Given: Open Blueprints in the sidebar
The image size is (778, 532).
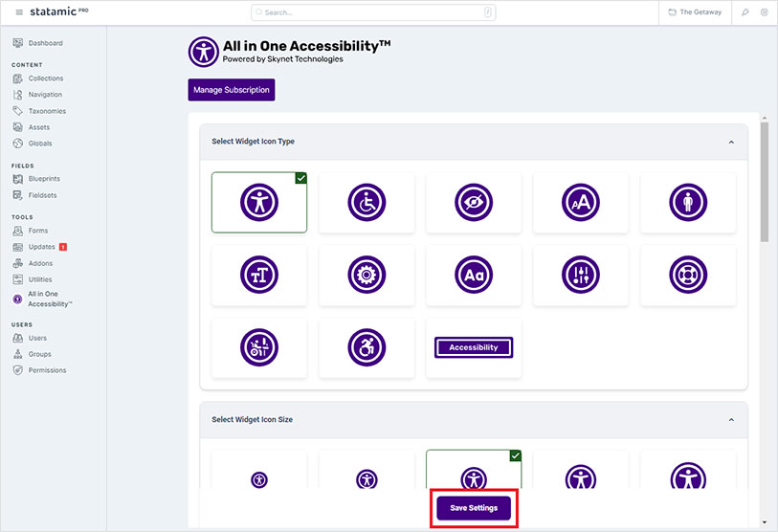Looking at the screenshot, I should pyautogui.click(x=36, y=179).
